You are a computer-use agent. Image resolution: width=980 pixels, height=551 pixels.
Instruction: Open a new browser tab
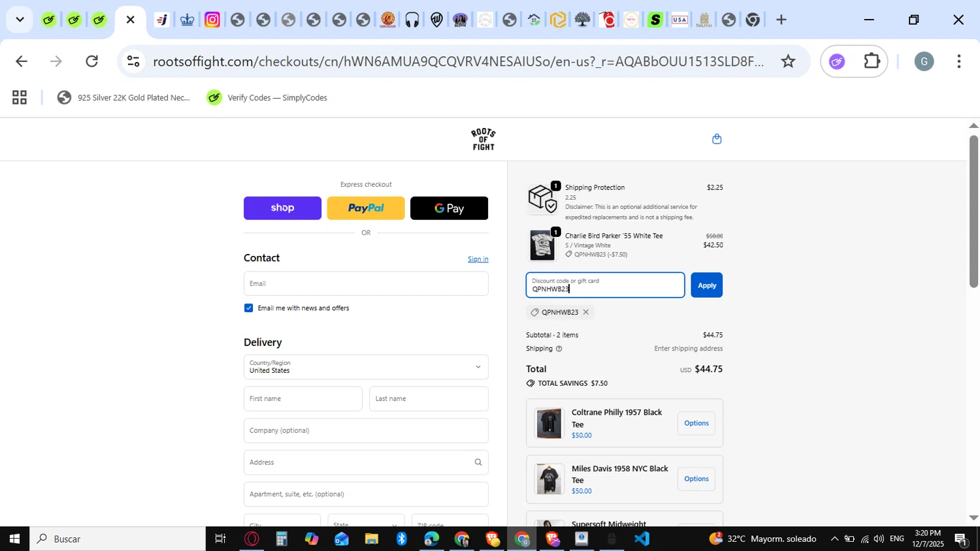[781, 20]
